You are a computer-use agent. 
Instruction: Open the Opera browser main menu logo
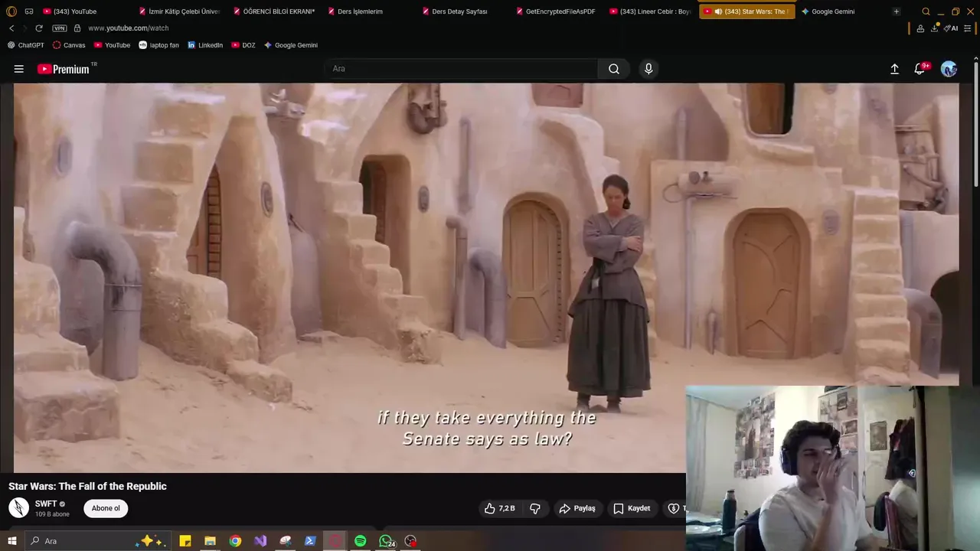coord(11,11)
